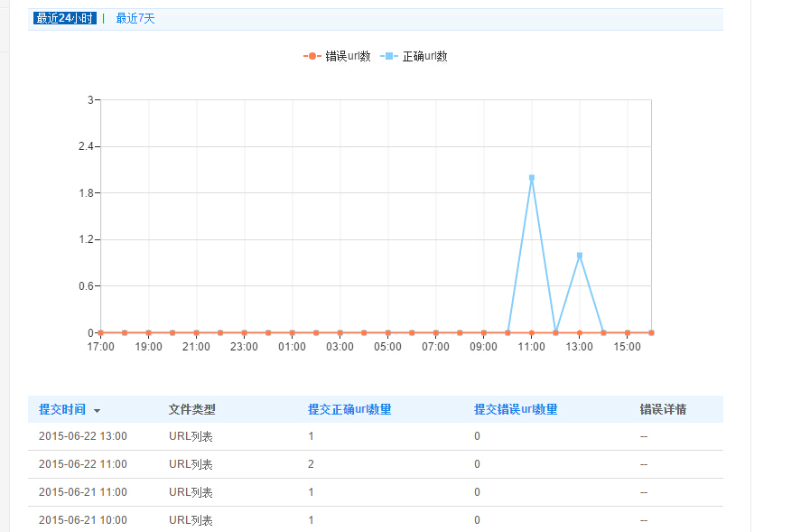Viewport: 810px width, 532px height.
Task: Switch to 最近24小时 tab
Action: tap(64, 19)
